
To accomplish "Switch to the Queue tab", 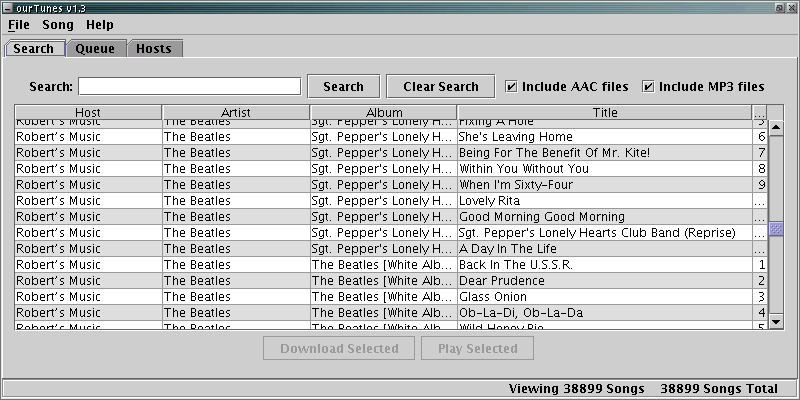I will click(x=95, y=48).
